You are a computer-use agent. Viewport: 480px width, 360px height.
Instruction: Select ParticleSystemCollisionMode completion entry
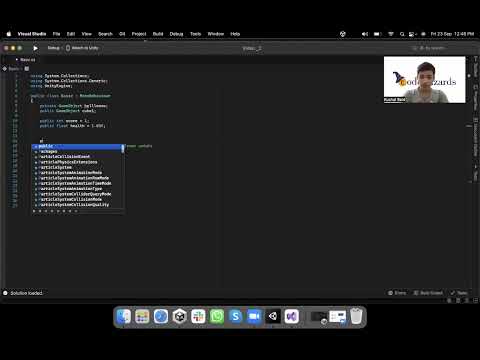78,199
